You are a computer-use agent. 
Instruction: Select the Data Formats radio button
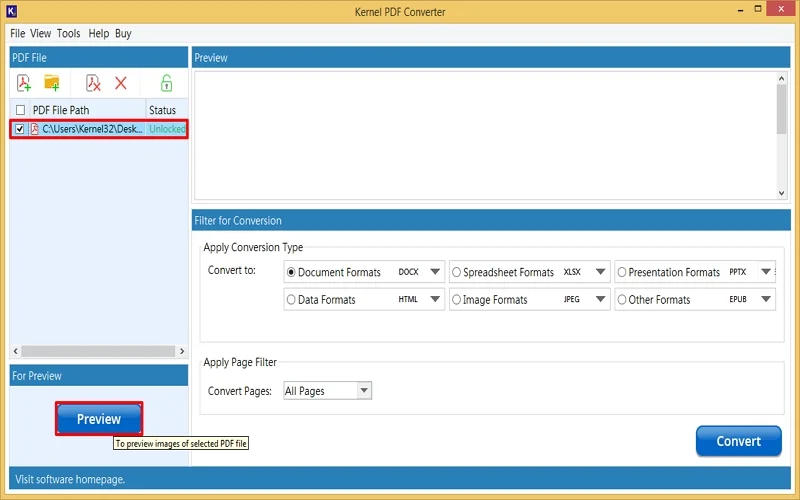coord(291,299)
